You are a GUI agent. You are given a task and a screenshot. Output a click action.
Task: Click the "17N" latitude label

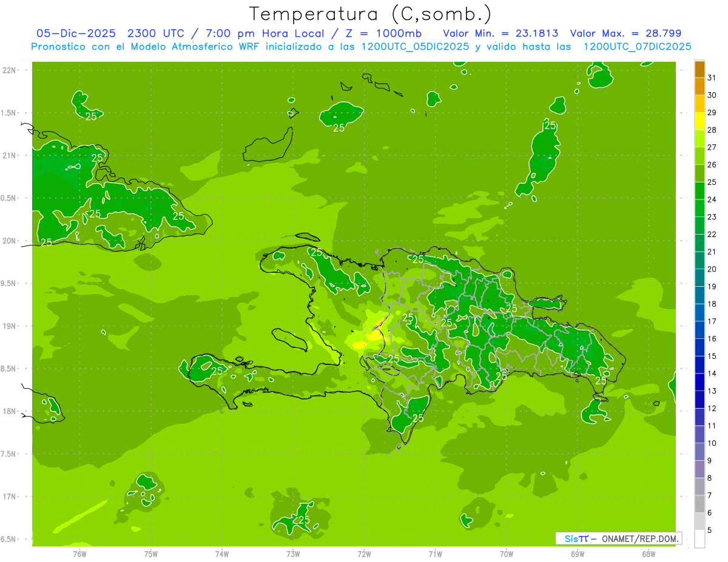click(x=9, y=497)
